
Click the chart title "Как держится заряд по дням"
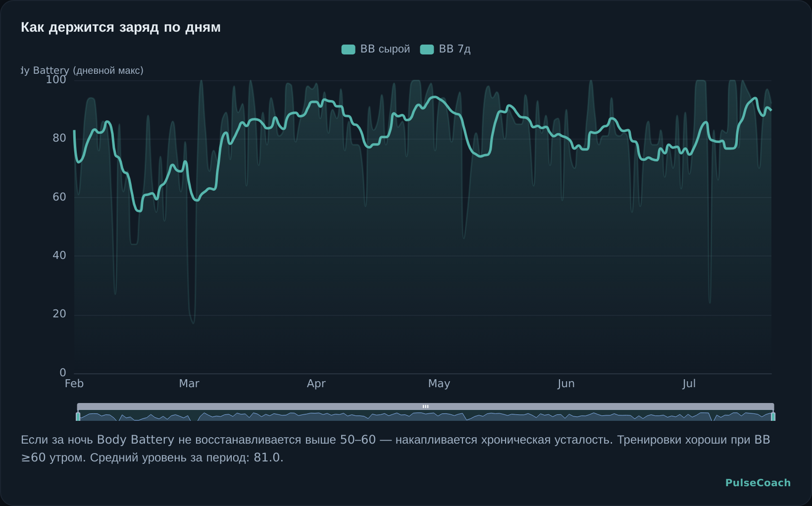[121, 27]
